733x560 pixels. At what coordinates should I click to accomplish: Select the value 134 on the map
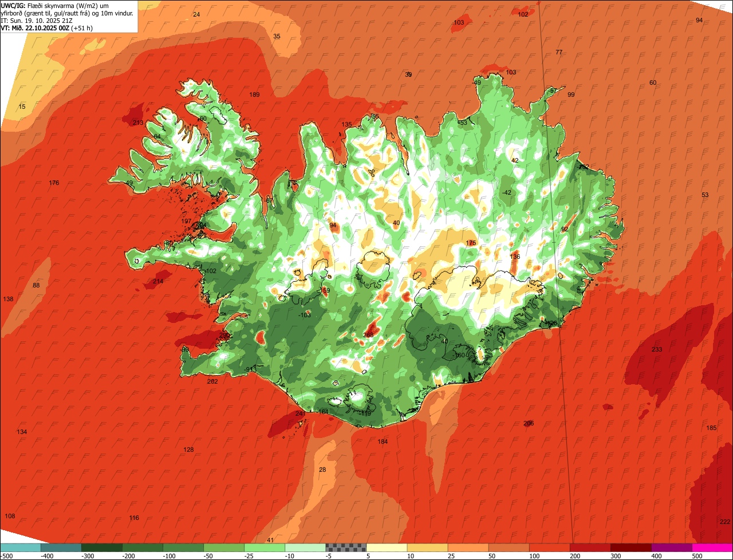click(22, 432)
